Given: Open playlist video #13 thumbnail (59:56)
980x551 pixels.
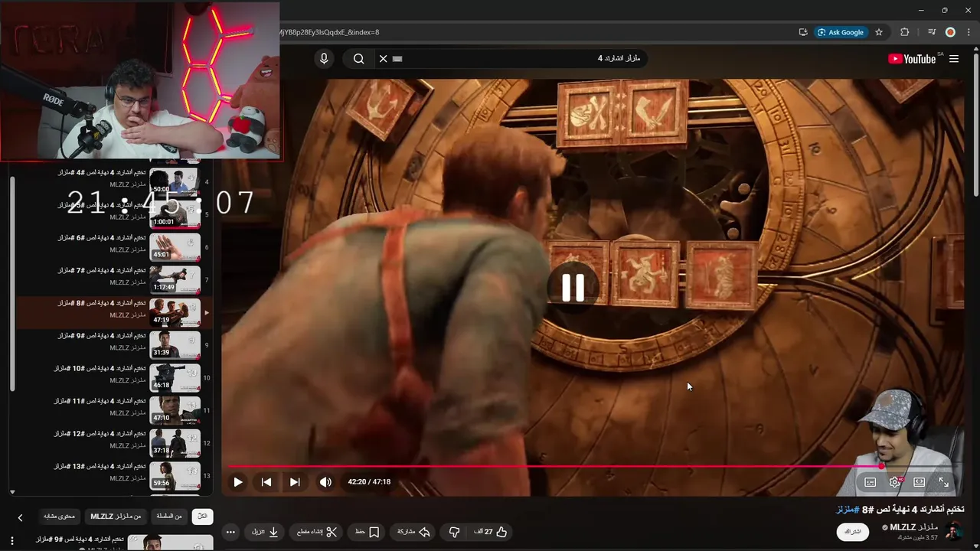Looking at the screenshot, I should (175, 476).
